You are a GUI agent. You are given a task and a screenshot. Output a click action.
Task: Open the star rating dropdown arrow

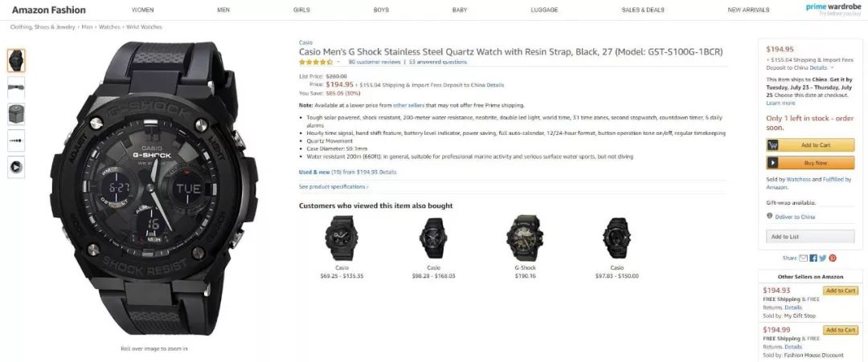coord(338,63)
